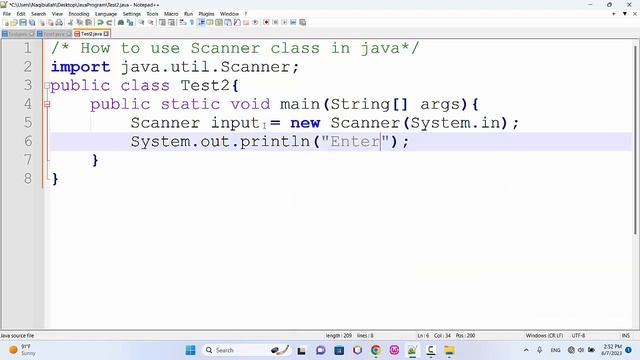This screenshot has width=640, height=360.
Task: Toggle word wrap from the toolbar
Action: click(x=182, y=22)
